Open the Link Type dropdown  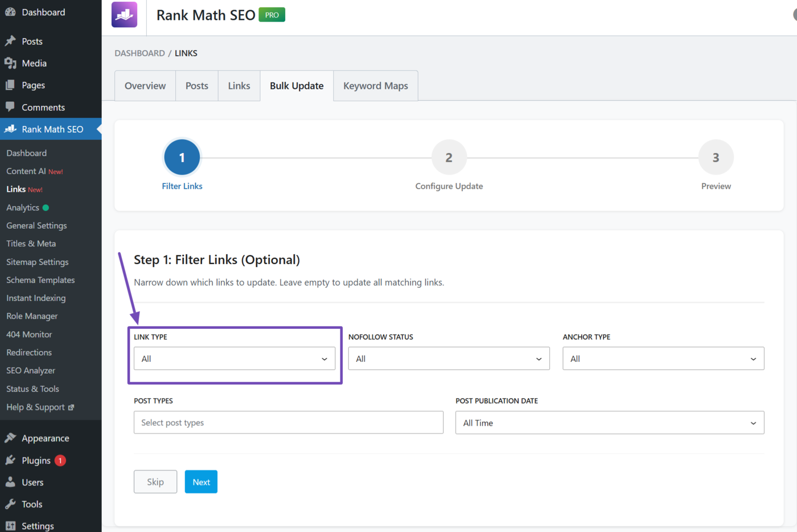pos(234,358)
